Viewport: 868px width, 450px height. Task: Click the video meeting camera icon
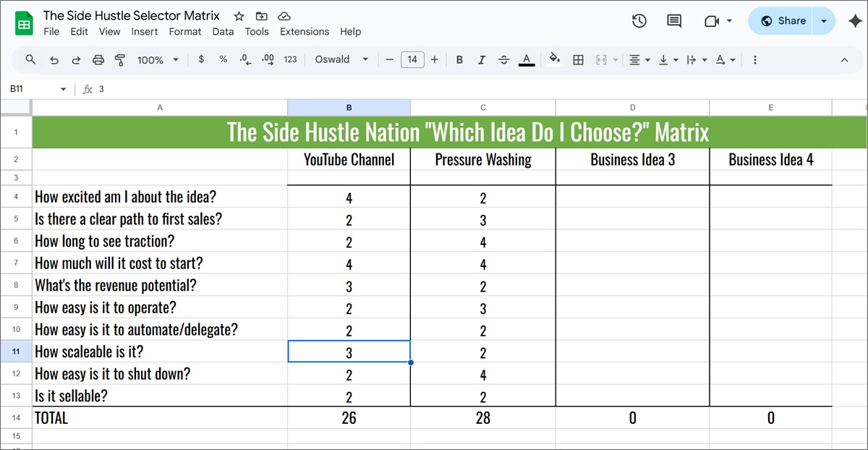(711, 21)
